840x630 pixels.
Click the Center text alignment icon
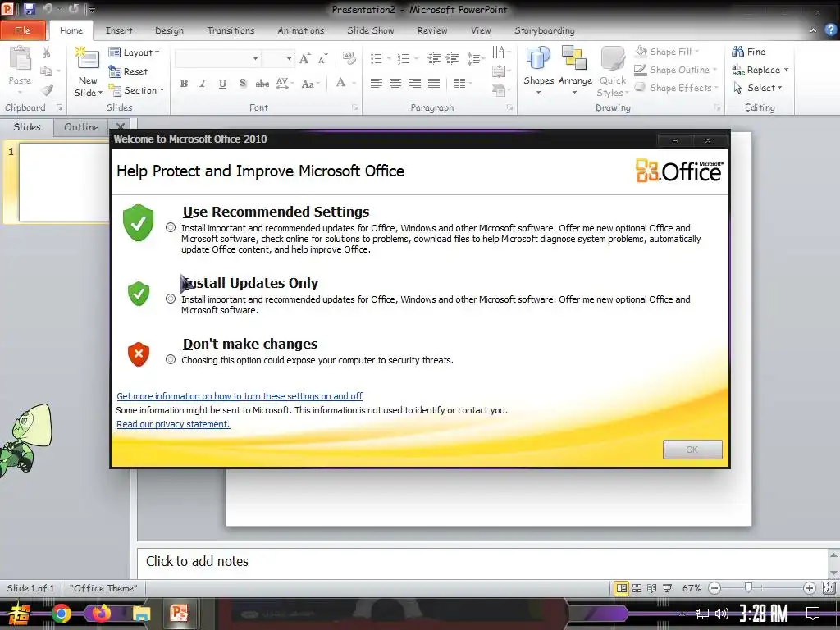click(395, 84)
